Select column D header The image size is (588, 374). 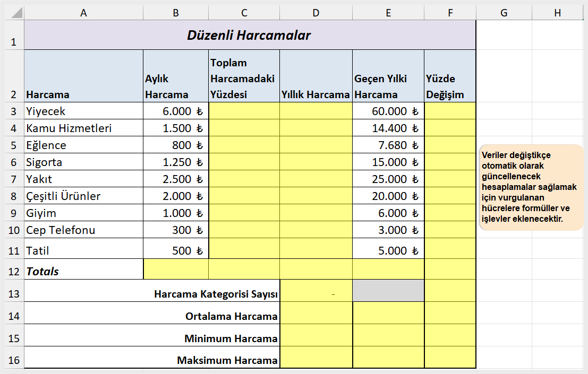(316, 13)
